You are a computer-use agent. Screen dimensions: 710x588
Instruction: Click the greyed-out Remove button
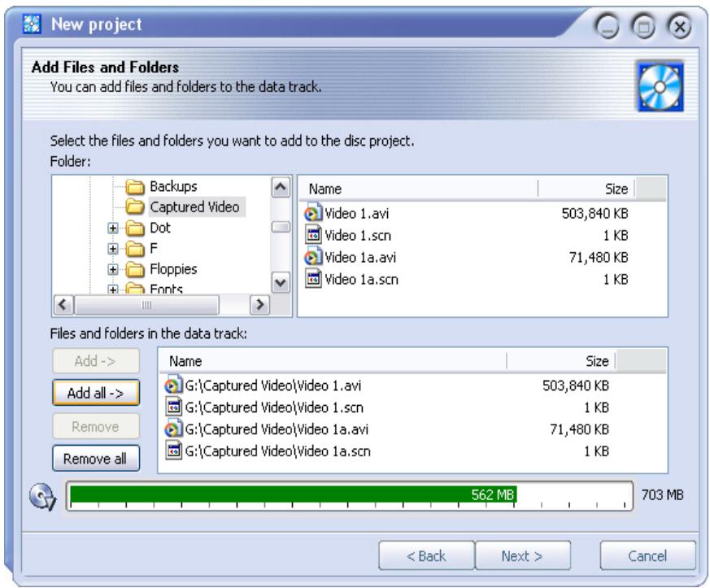[96, 426]
